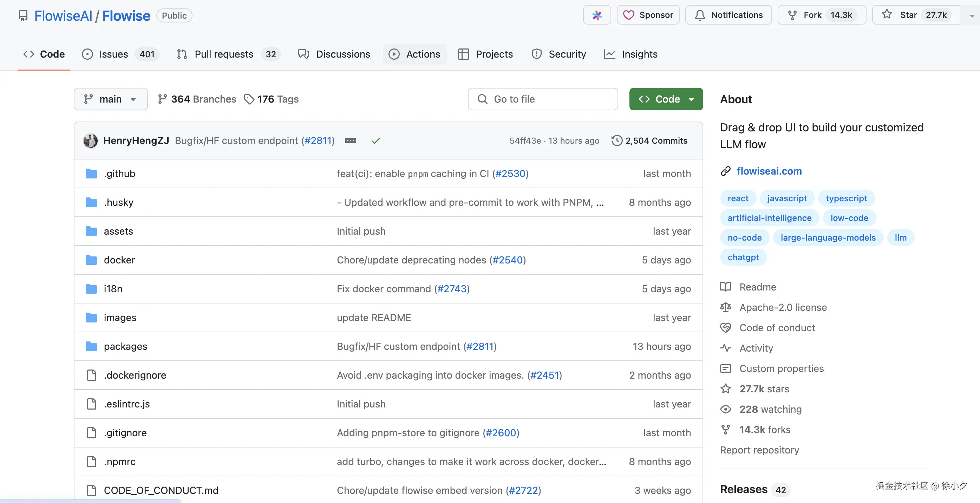Click the colorful asterisk icon button
The image size is (980, 503).
tap(596, 15)
